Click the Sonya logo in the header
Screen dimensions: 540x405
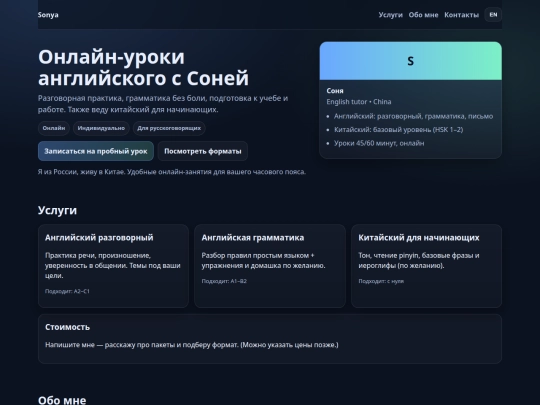[x=48, y=15]
